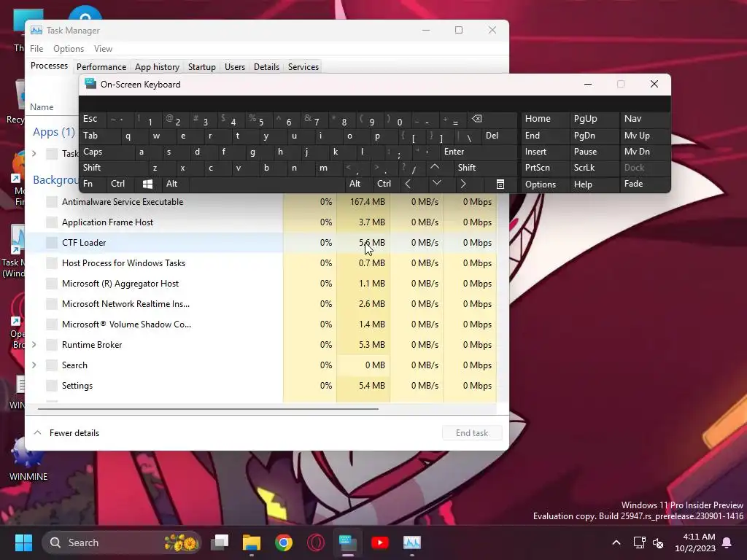Launch Google Chrome from taskbar
The width and height of the screenshot is (747, 560).
coord(284,542)
